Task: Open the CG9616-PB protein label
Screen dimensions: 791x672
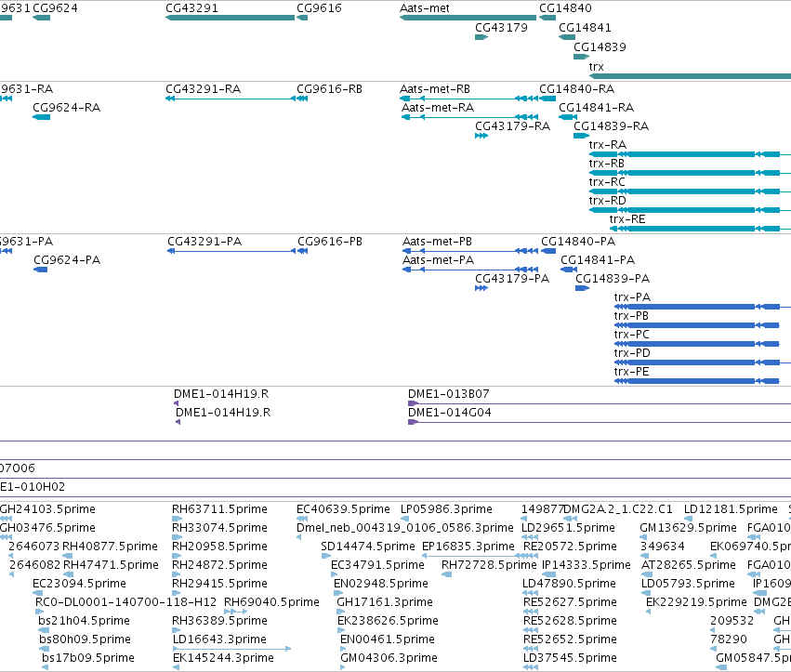Action: pos(330,242)
